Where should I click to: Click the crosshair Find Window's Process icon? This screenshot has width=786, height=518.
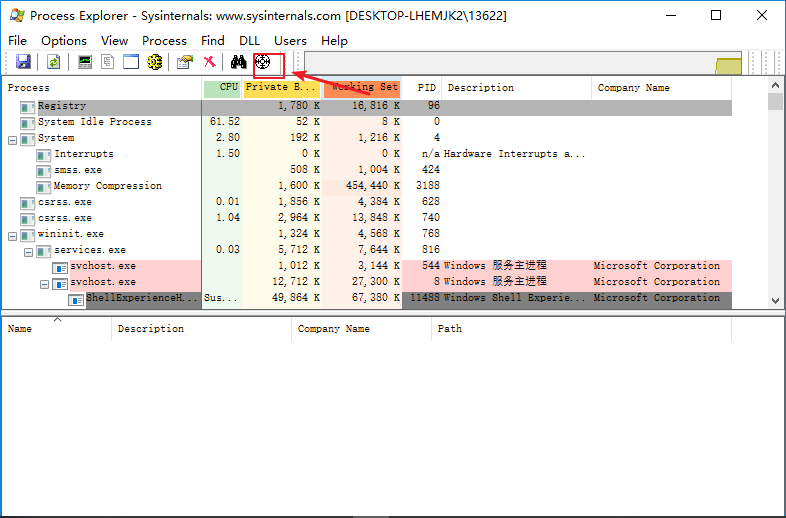tap(262, 62)
